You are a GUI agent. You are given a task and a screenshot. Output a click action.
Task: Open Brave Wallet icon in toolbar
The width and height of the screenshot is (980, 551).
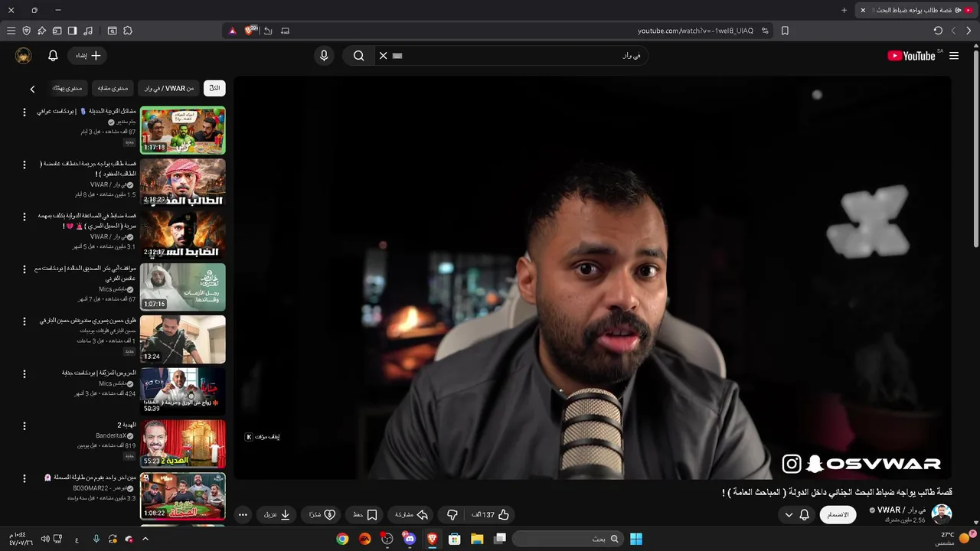[57, 31]
